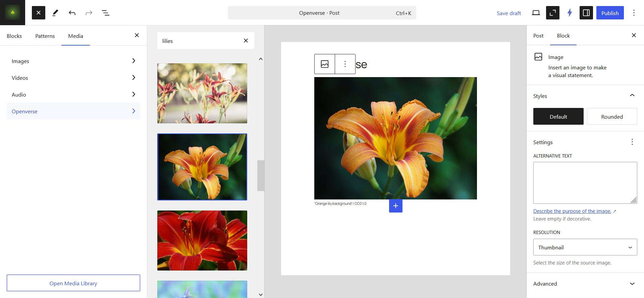Open the Resolution Thumbnail dropdown
This screenshot has height=298, width=644.
tap(585, 247)
